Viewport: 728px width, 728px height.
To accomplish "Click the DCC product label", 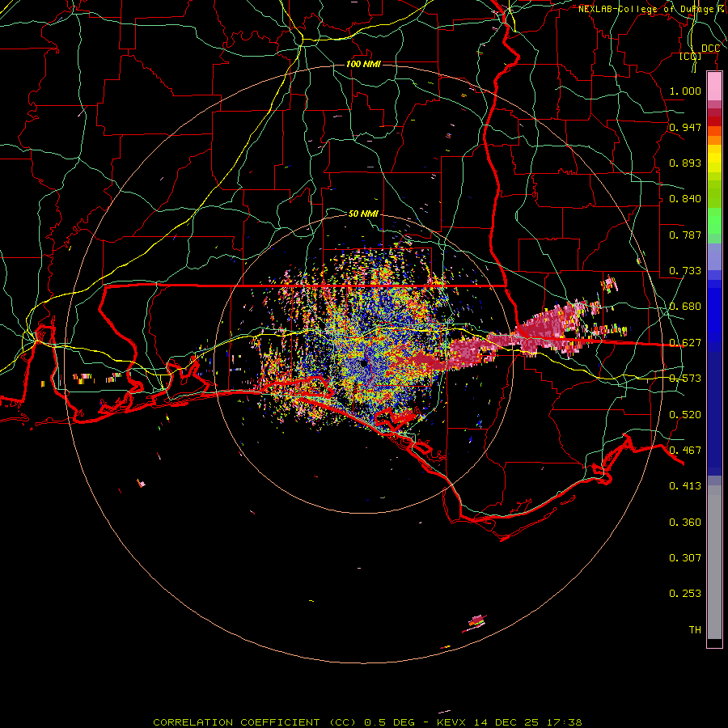I will tap(710, 49).
